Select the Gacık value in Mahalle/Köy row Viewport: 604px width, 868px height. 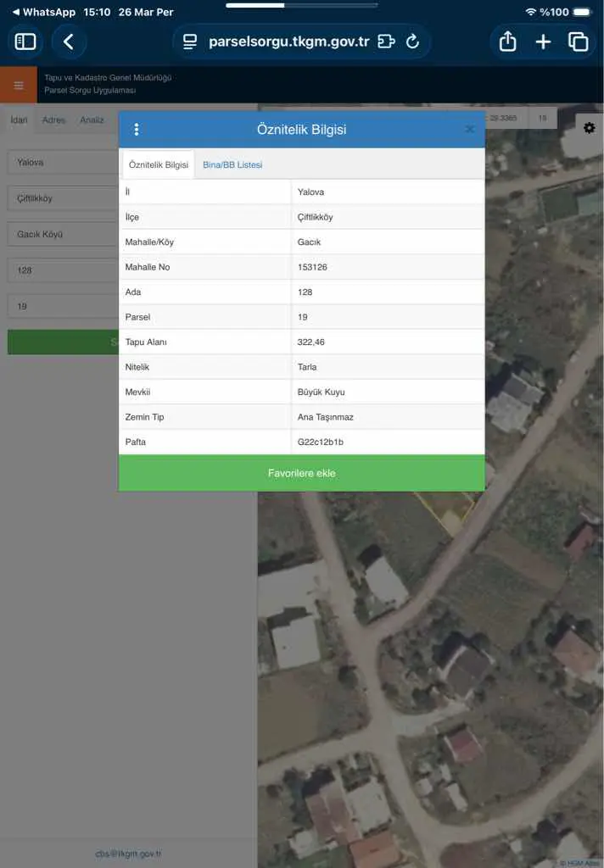(309, 242)
